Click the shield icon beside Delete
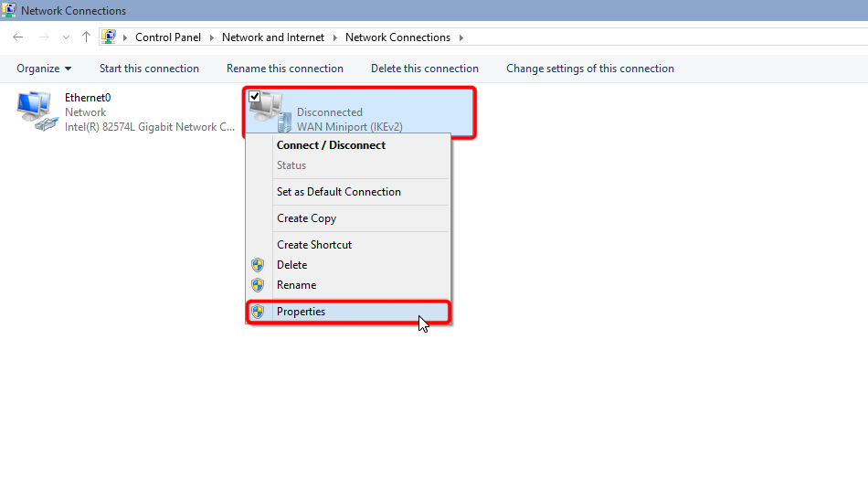The width and height of the screenshot is (868, 488). [x=258, y=265]
